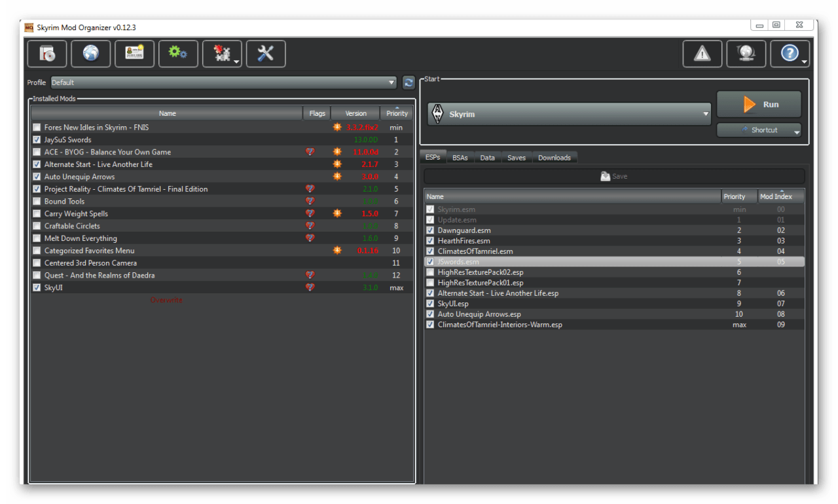Click update icon on Auto Unequip Arrows row
Viewport: 838px width, 504px height.
tap(337, 177)
